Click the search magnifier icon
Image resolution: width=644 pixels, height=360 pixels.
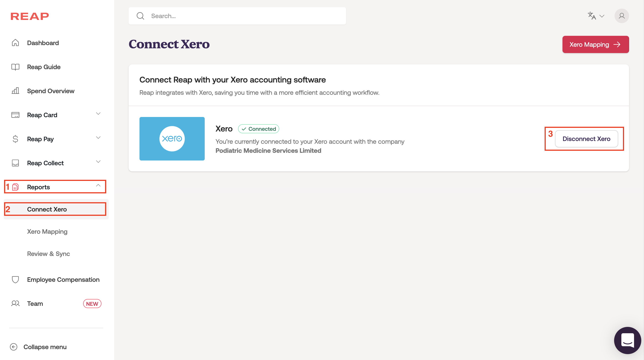(x=140, y=16)
